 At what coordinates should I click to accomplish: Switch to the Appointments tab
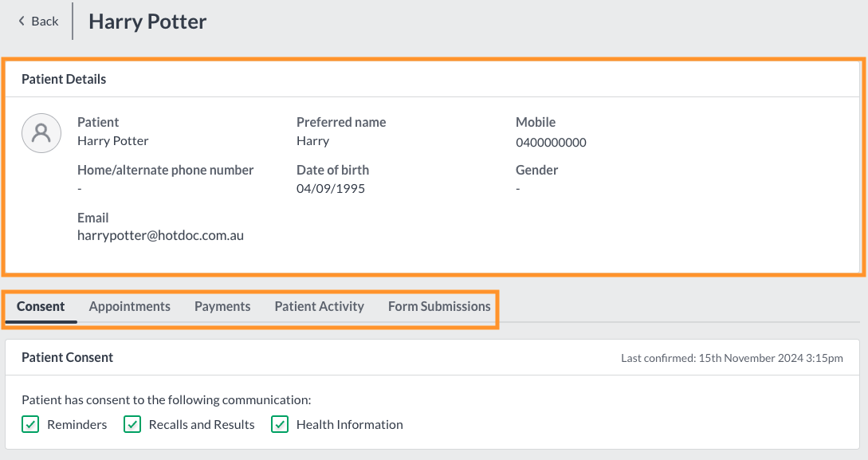point(130,307)
